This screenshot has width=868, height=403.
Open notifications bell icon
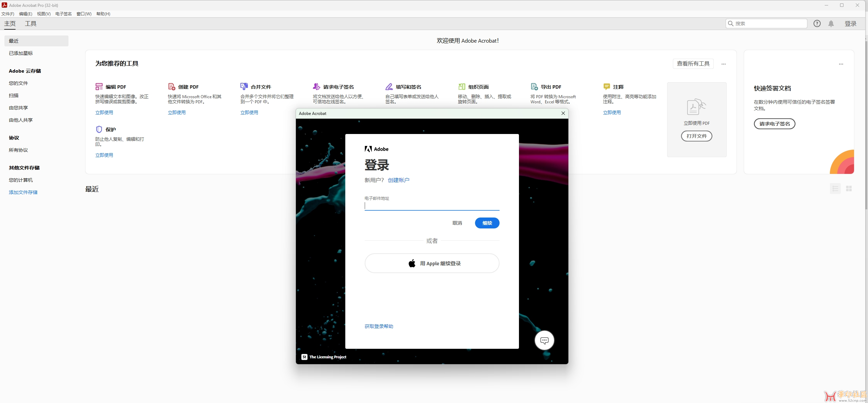(x=831, y=24)
